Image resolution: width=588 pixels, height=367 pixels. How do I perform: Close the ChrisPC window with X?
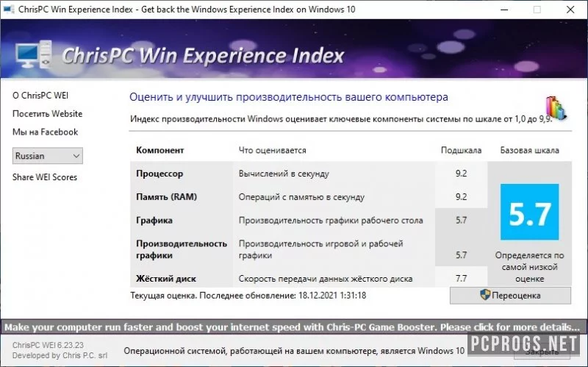[x=570, y=10]
